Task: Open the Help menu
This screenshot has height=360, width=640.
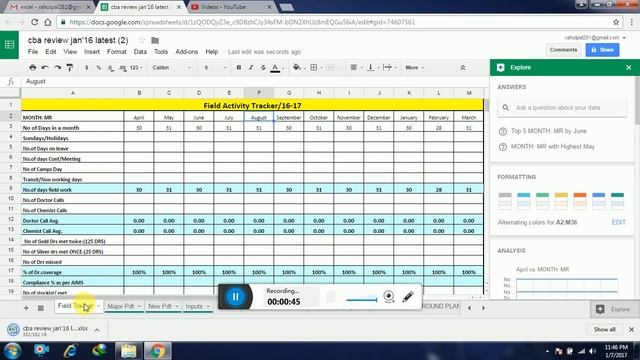Action: 211,52
